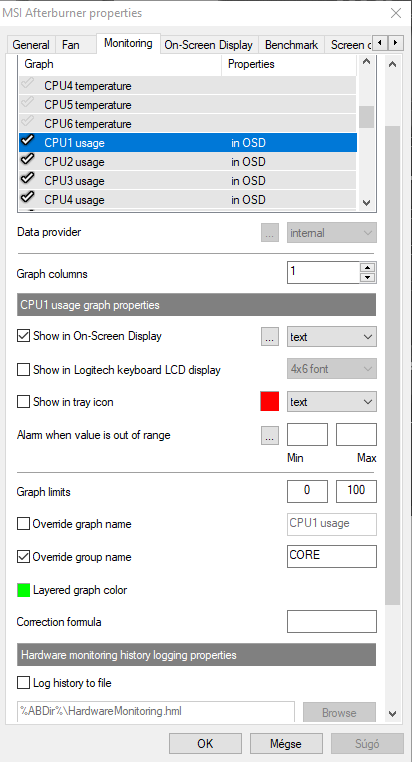Uncheck the CPU1 usage checkmark
This screenshot has width=412, height=762.
(28, 141)
